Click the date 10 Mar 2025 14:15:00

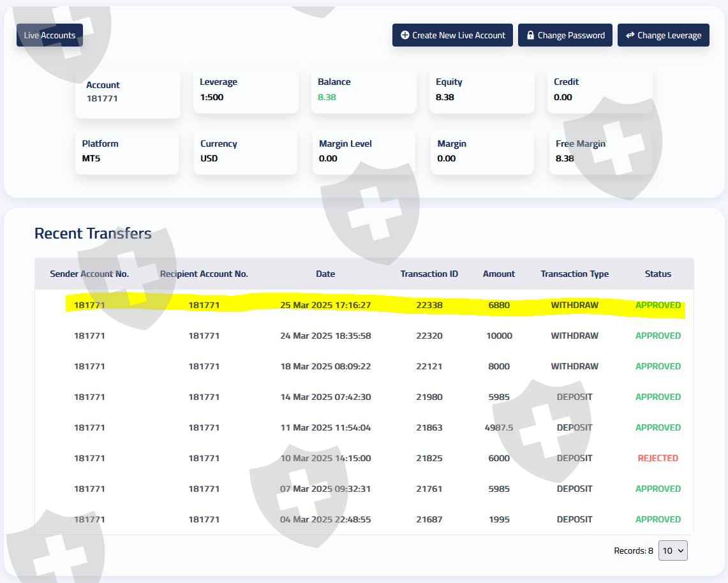click(x=325, y=458)
